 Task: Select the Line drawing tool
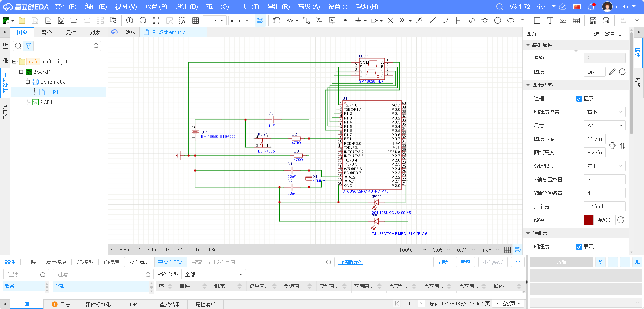(432, 20)
